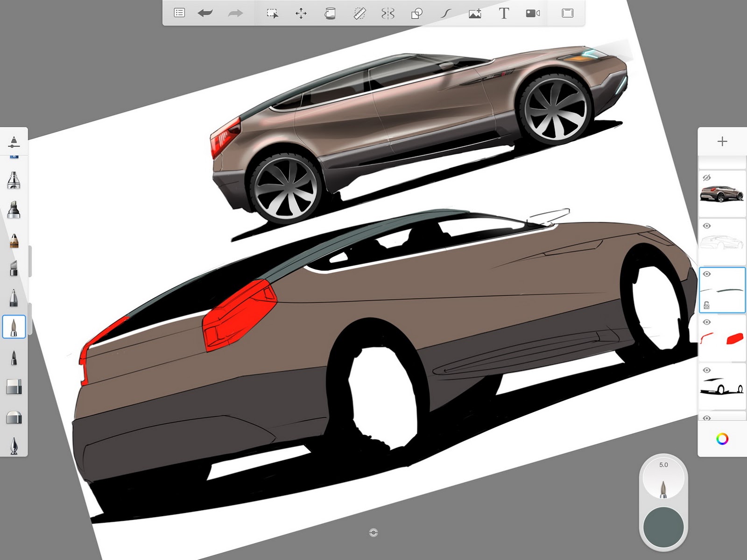Screen dimensions: 747x560
Task: Open the Draw Styles shapes tool
Action: pyautogui.click(x=416, y=13)
